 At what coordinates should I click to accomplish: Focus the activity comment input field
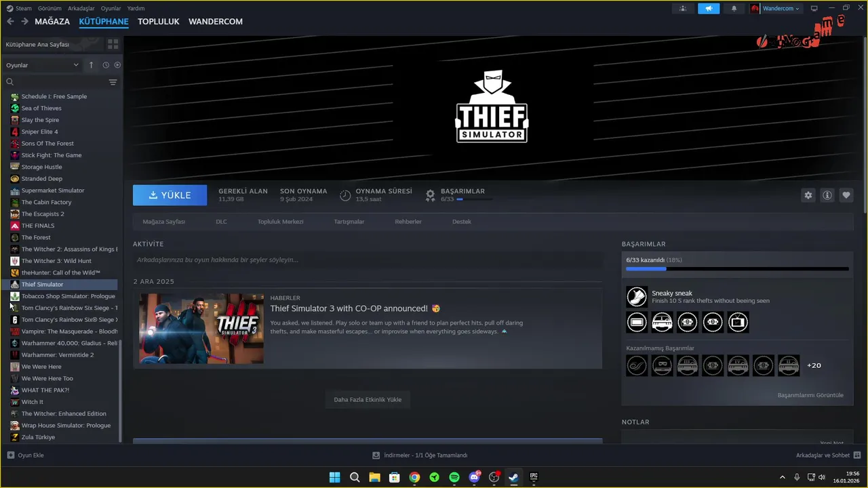[368, 260]
